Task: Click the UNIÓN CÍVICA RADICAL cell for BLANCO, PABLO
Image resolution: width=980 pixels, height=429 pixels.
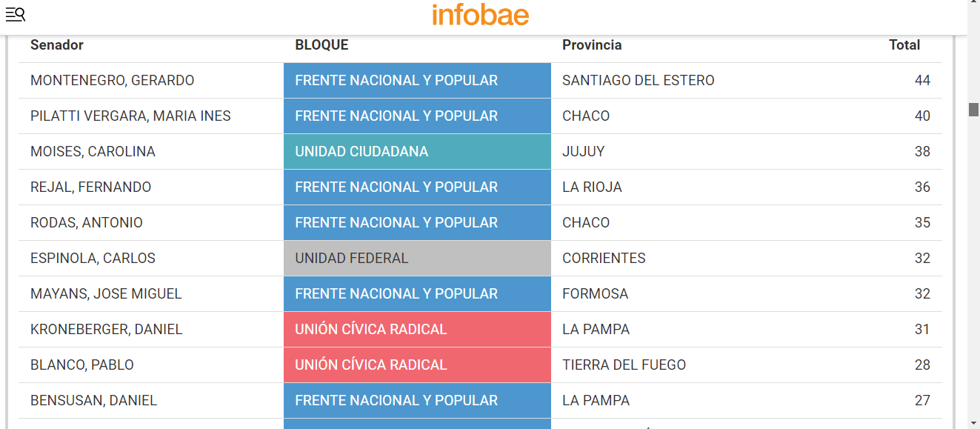Action: click(x=417, y=365)
